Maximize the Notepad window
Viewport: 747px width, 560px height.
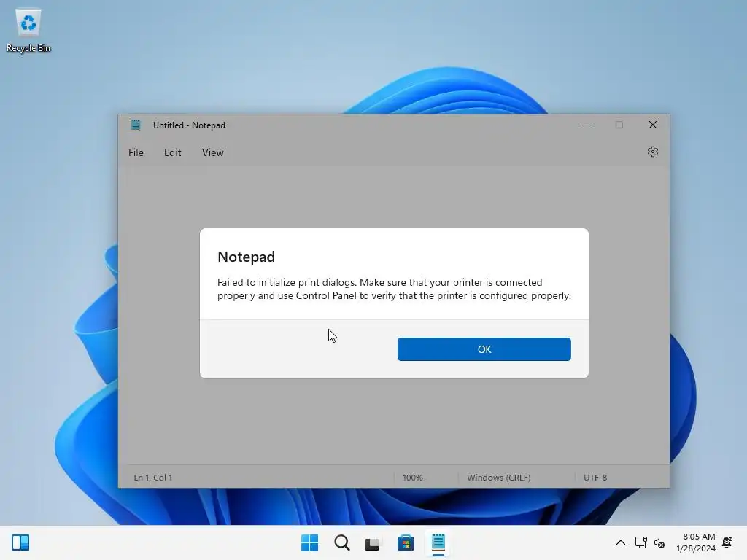[x=619, y=125]
